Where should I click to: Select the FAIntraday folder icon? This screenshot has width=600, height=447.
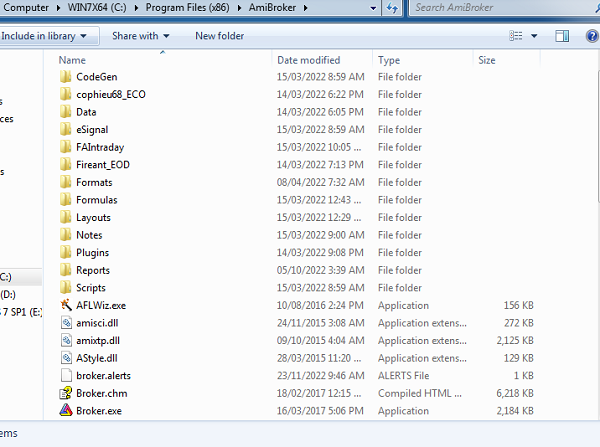[x=66, y=147]
